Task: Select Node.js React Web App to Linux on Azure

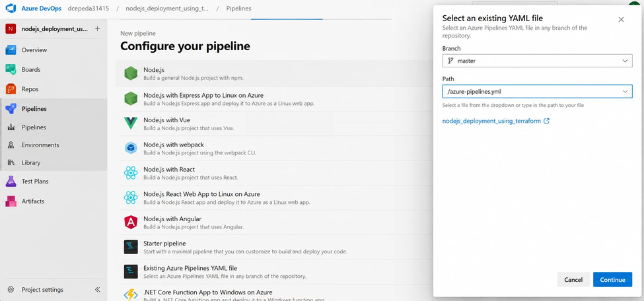Action: [274, 197]
